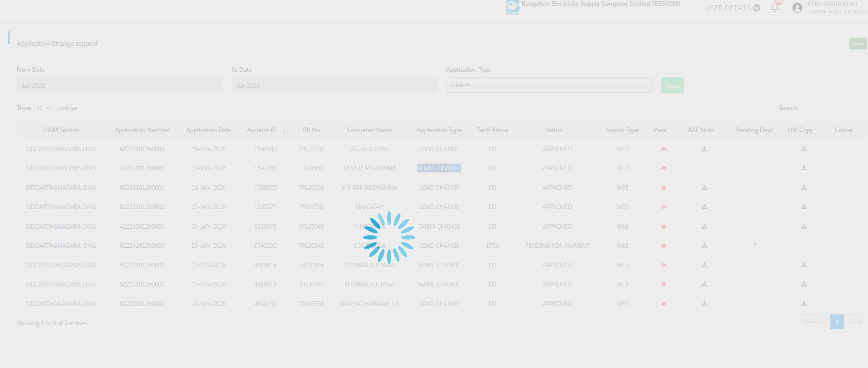This screenshot has width=868, height=368.
Task: Open the Show entries count dropdown
Action: 44,108
